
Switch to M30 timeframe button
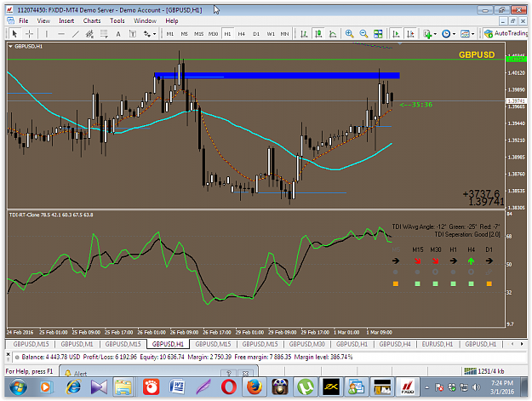pyautogui.click(x=213, y=33)
